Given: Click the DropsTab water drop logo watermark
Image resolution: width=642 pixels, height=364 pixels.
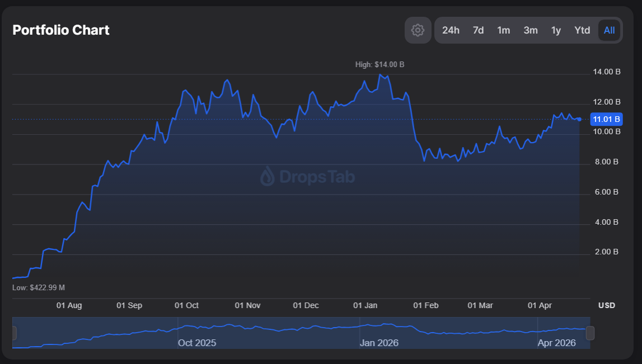Looking at the screenshot, I should pos(267,177).
